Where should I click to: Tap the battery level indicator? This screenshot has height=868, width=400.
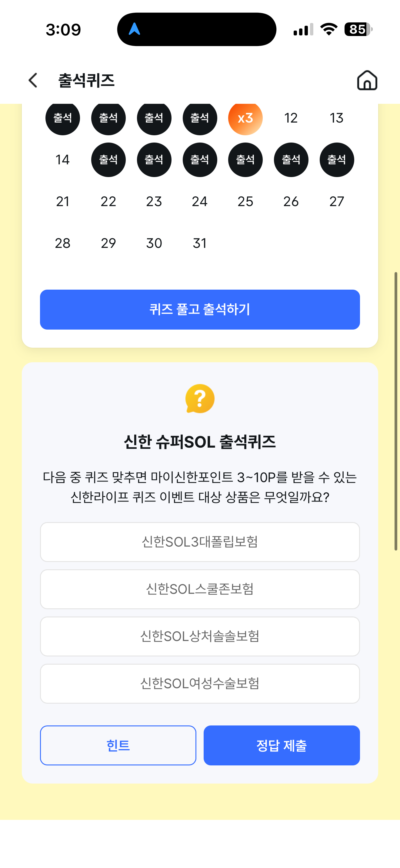click(358, 29)
